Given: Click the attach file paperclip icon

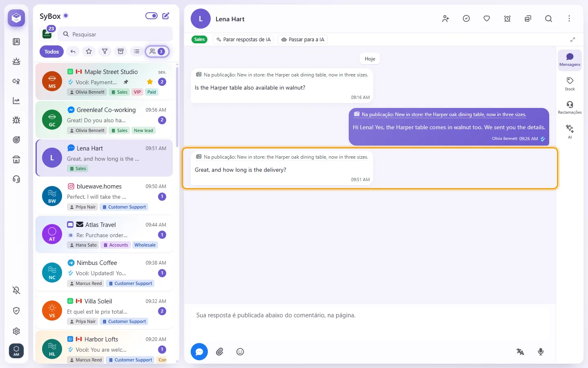Looking at the screenshot, I should (x=220, y=352).
